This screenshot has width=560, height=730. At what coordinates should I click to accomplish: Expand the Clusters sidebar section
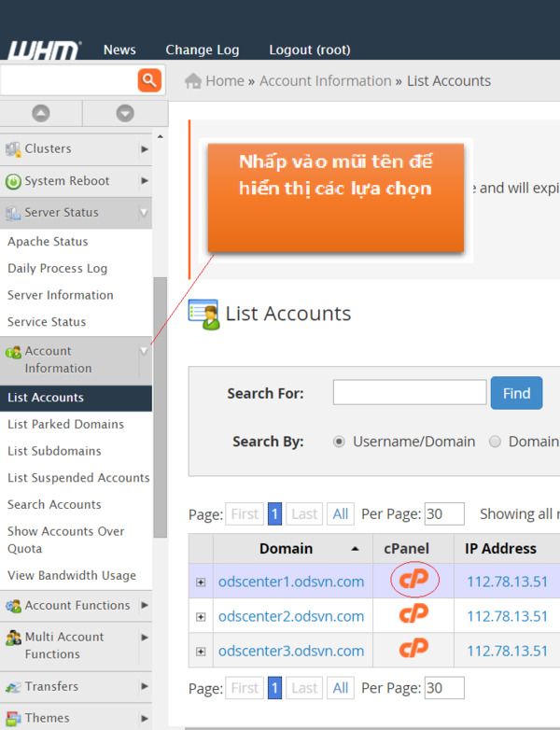pyautogui.click(x=144, y=148)
